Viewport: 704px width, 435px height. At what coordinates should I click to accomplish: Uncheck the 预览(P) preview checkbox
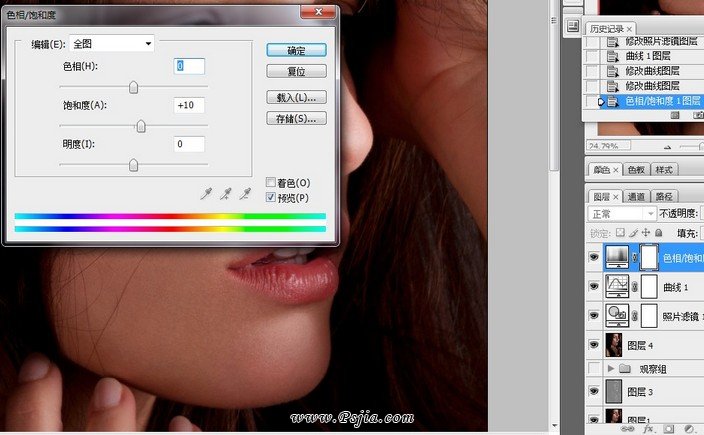271,198
